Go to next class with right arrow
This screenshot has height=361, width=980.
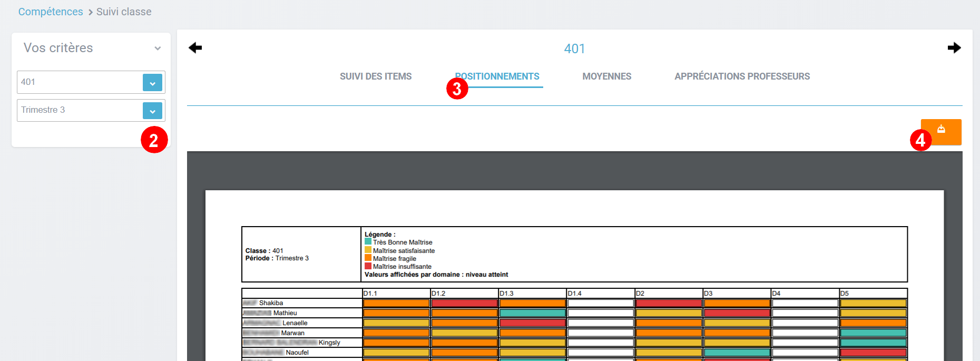pyautogui.click(x=954, y=48)
